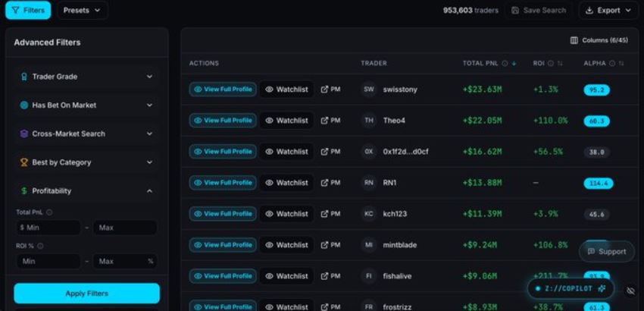This screenshot has height=311, width=644.
Task: Click the Save Search button
Action: pyautogui.click(x=539, y=11)
